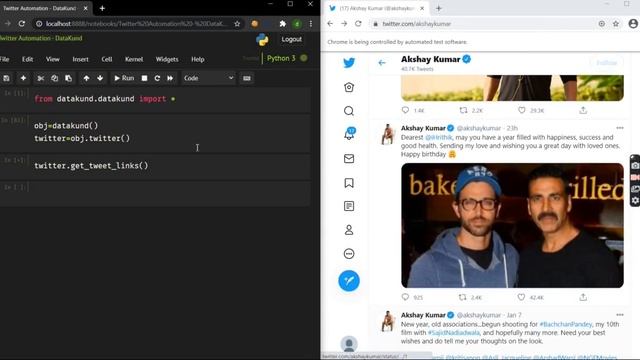640x360 pixels.
Task: Select the Twitter Automation browser tab
Action: tap(45, 8)
